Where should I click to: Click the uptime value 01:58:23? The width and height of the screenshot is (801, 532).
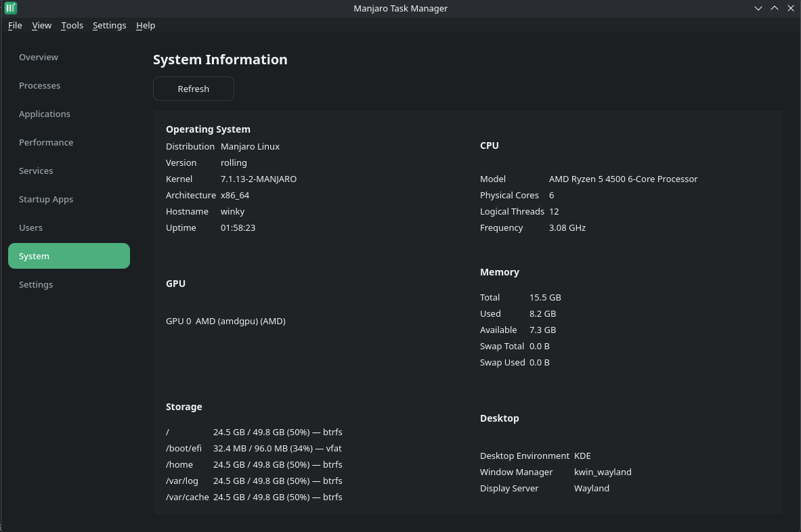[x=238, y=227]
